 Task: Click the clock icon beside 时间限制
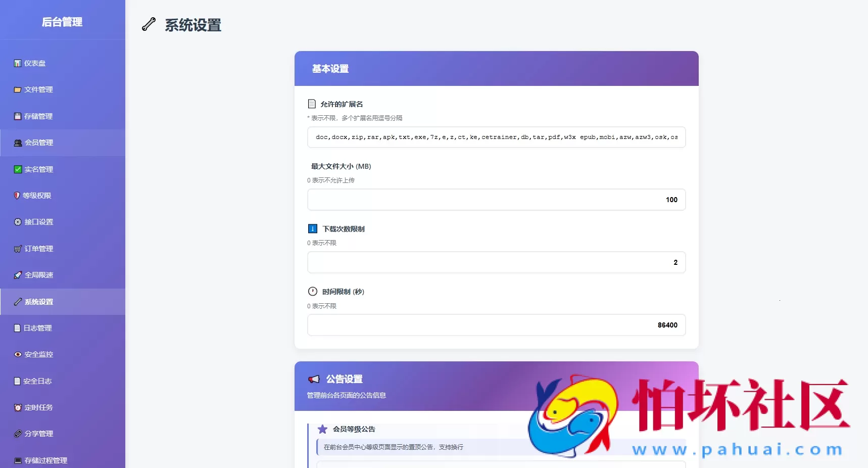click(312, 291)
